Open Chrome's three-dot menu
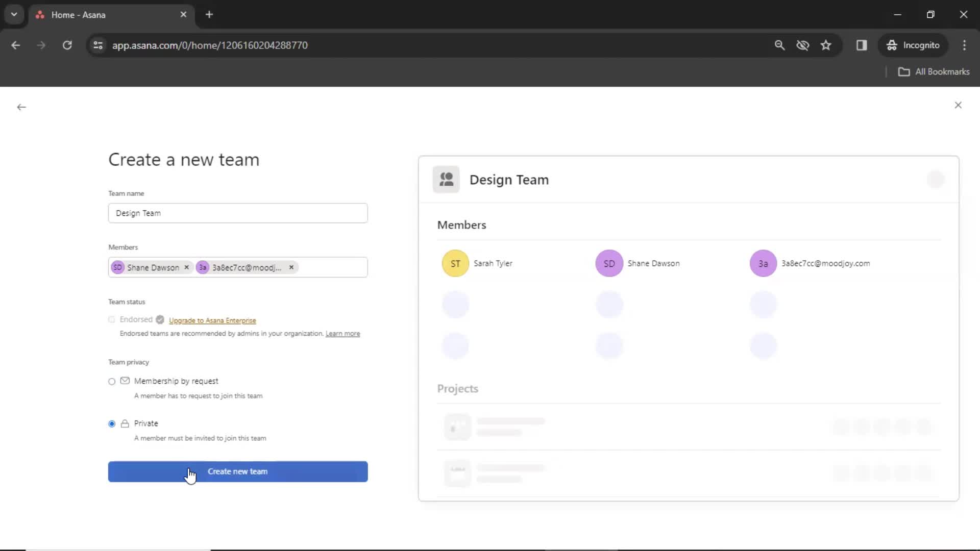This screenshot has height=551, width=980. pyautogui.click(x=964, y=45)
